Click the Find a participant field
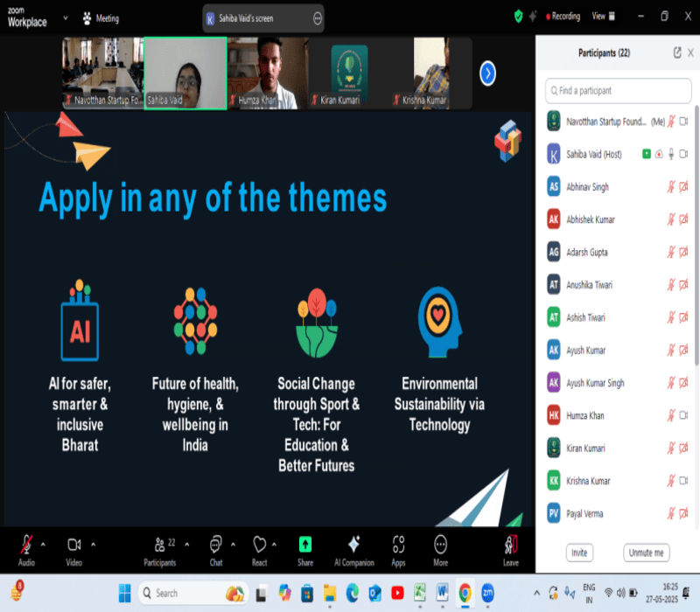Viewport: 700px width, 612px height. coord(617,90)
